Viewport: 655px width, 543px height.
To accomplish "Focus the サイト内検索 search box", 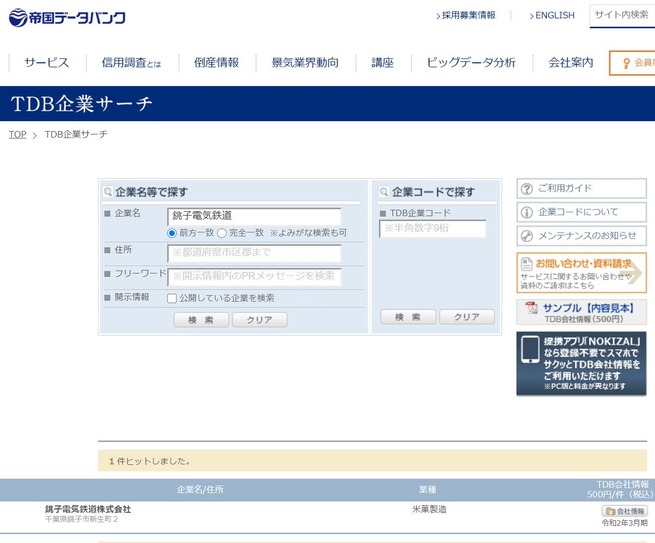I will click(x=622, y=15).
